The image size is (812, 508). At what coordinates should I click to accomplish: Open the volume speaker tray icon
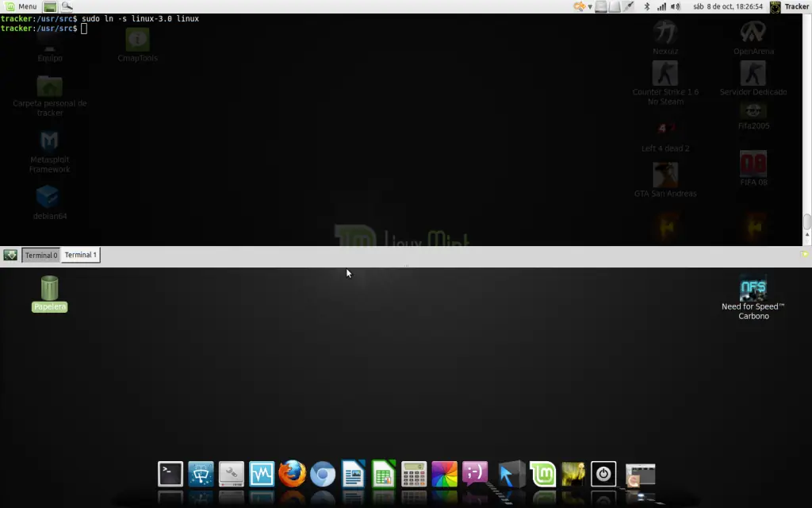(x=676, y=6)
